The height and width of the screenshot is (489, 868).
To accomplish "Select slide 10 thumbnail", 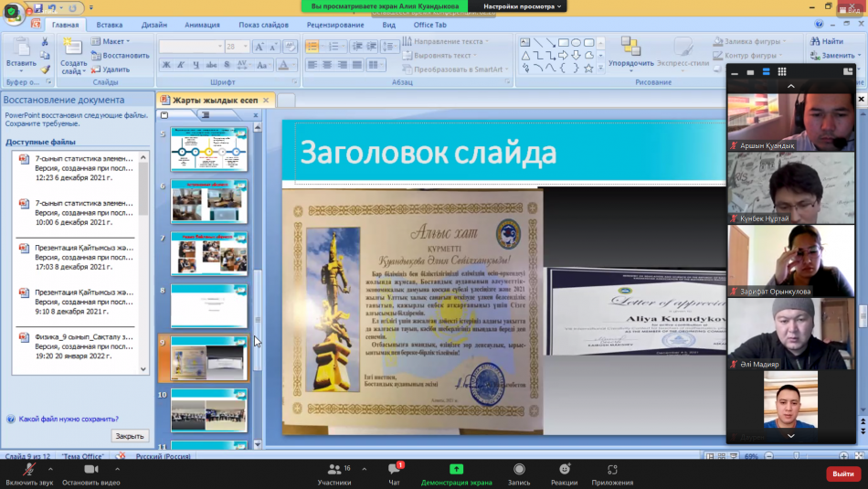I will (209, 409).
